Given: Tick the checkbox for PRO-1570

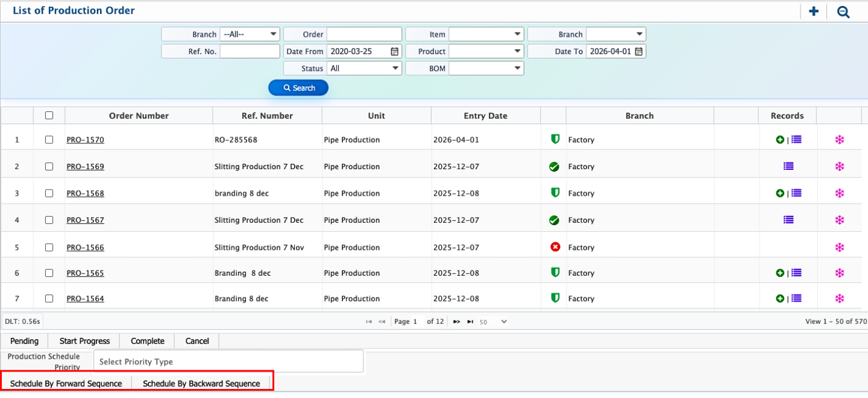Looking at the screenshot, I should pos(49,140).
